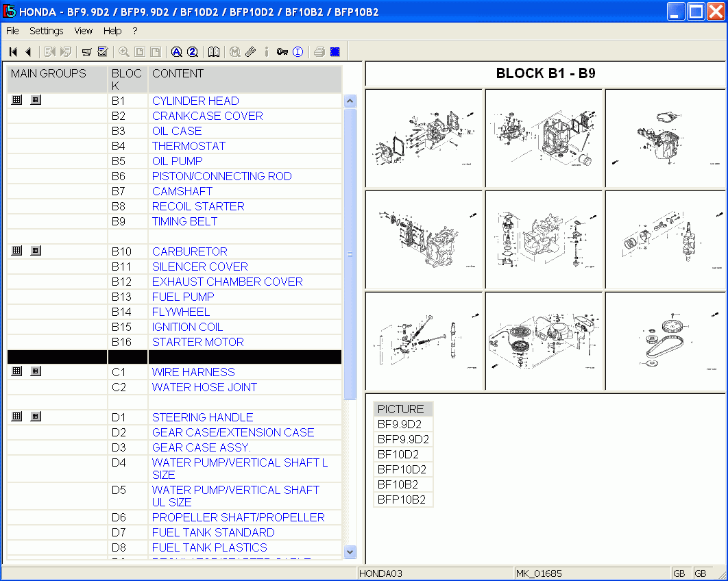Click the greyed page-with-left-arrow toolbar icon

[x=49, y=52]
